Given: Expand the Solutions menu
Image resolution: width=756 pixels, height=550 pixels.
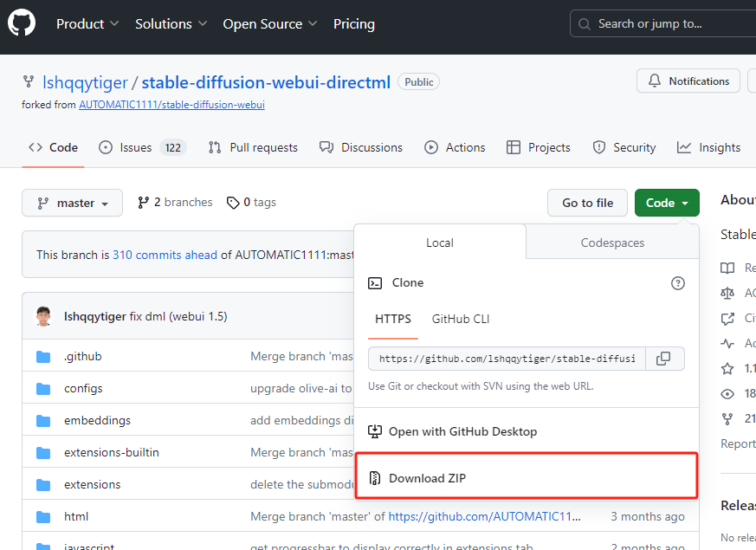Looking at the screenshot, I should 171,23.
